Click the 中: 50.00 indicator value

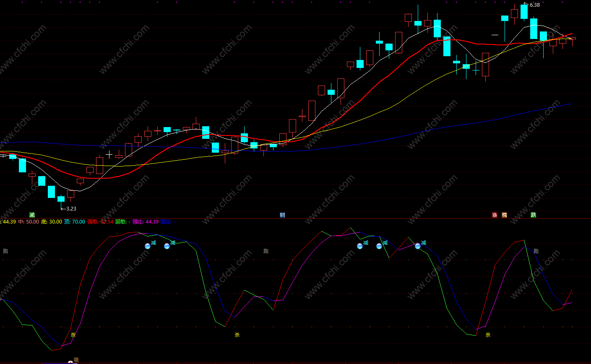click(x=29, y=222)
